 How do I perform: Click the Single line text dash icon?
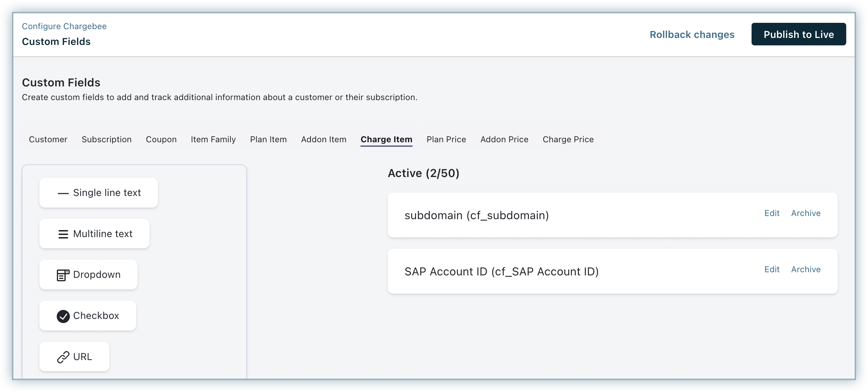click(x=63, y=193)
